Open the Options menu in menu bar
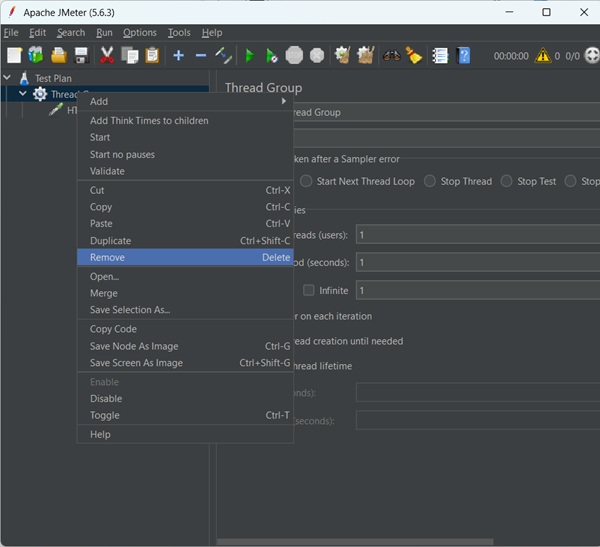 tap(140, 33)
